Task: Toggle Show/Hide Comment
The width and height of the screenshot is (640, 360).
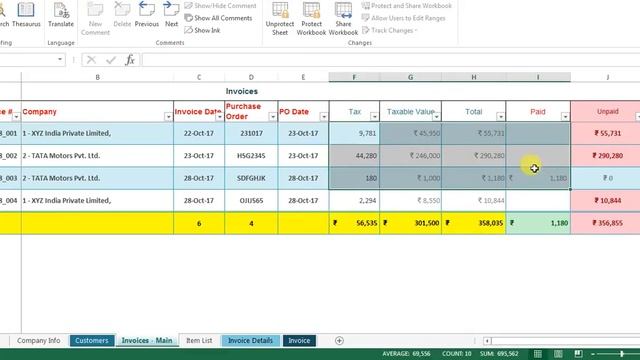Action: click(x=220, y=6)
